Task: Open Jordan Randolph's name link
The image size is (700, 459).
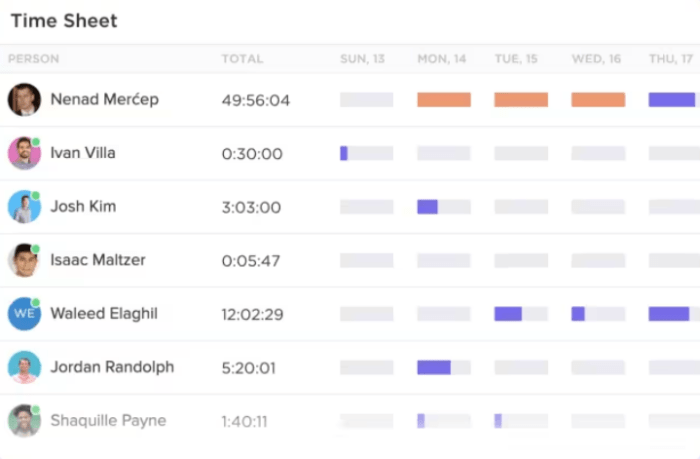Action: 112,367
